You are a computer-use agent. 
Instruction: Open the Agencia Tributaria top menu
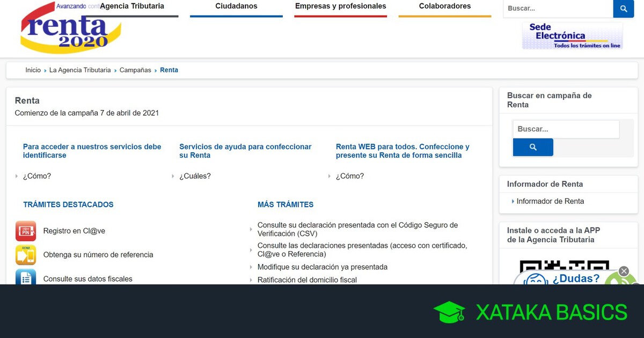132,6
